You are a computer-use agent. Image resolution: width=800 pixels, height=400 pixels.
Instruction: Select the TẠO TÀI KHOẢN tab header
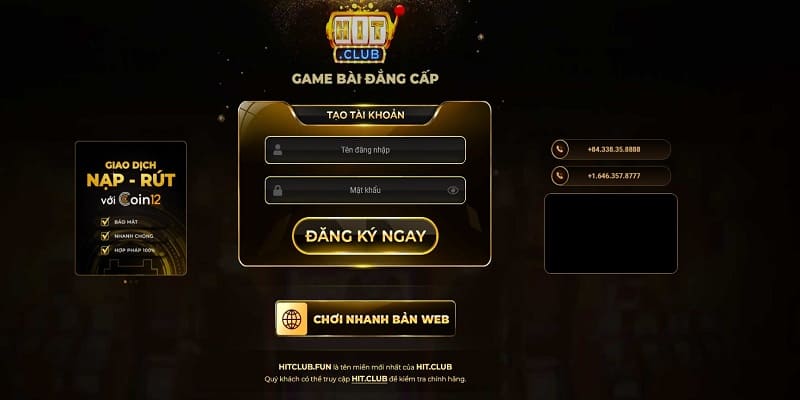click(365, 115)
